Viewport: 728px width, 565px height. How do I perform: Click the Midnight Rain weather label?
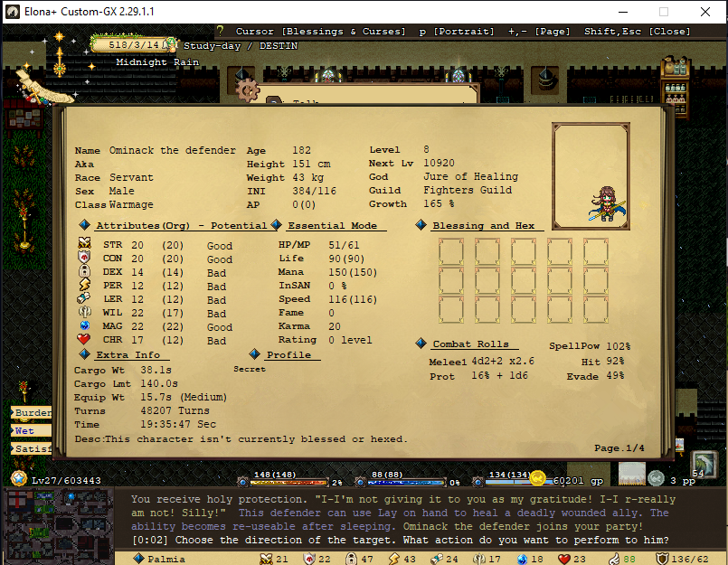coord(157,61)
